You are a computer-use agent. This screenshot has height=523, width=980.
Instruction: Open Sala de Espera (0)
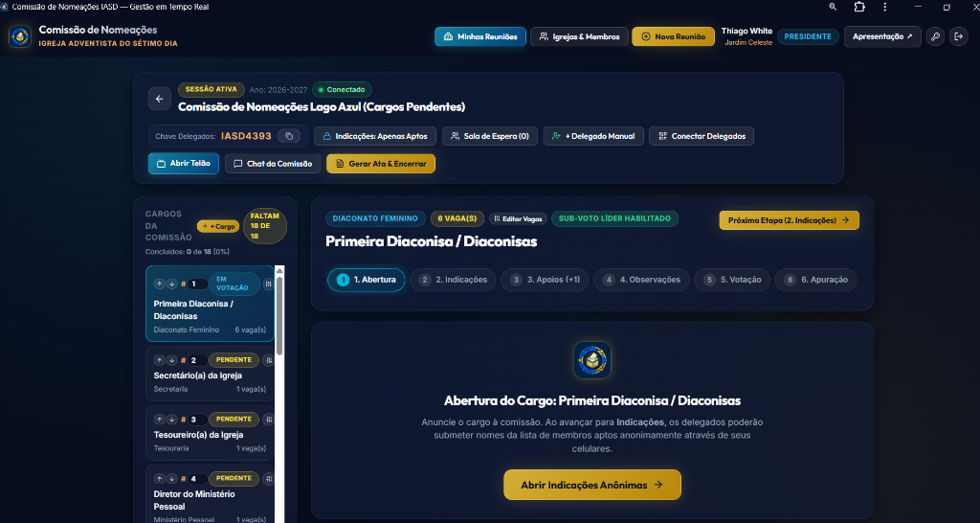point(490,136)
